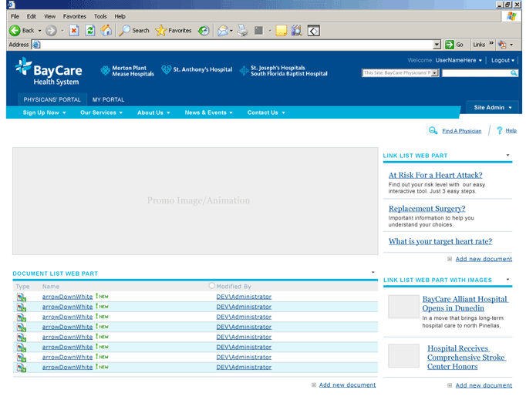
Task: Click the Windows flag logo
Action: coord(511,16)
